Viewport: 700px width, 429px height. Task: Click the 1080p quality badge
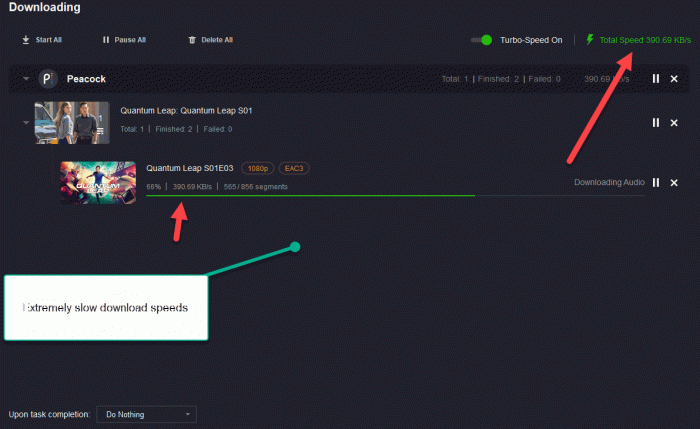[x=258, y=168]
